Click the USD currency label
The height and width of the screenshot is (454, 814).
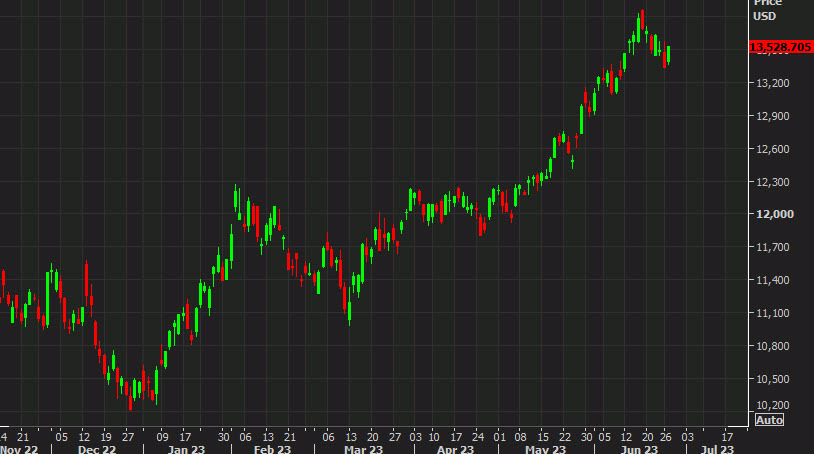coord(764,16)
